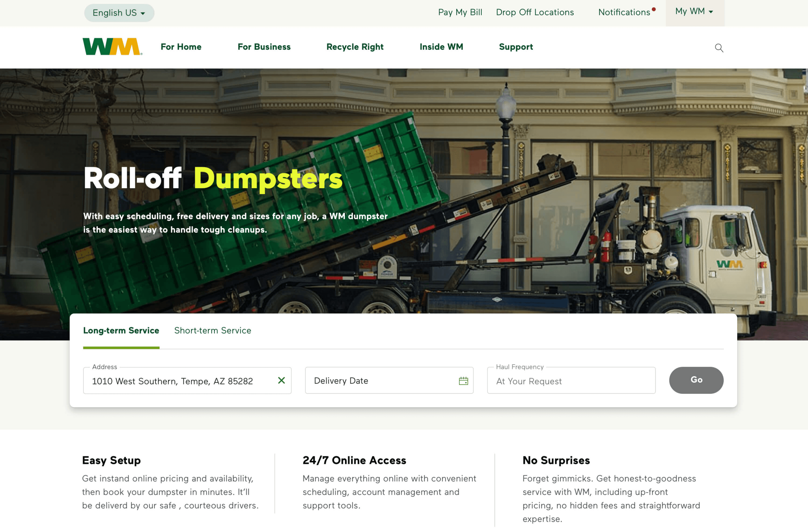Clear the address with X icon
The width and height of the screenshot is (808, 532).
[x=281, y=381]
